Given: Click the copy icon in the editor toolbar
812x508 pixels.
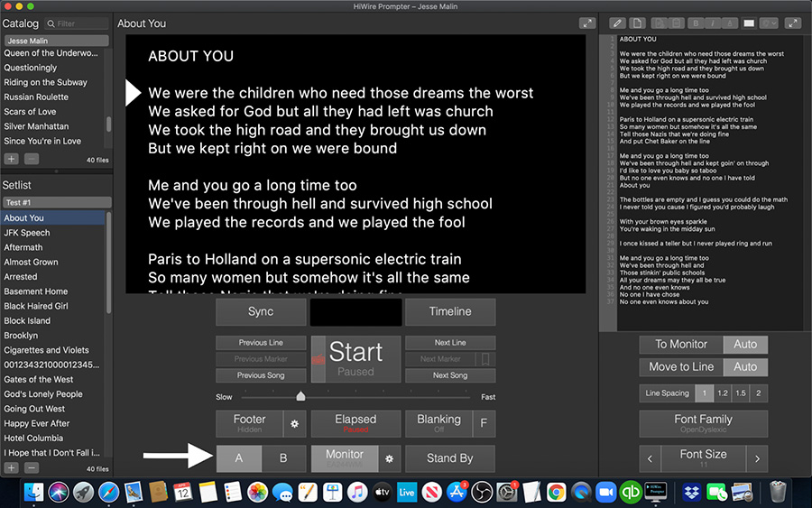Looking at the screenshot, I should pos(660,23).
